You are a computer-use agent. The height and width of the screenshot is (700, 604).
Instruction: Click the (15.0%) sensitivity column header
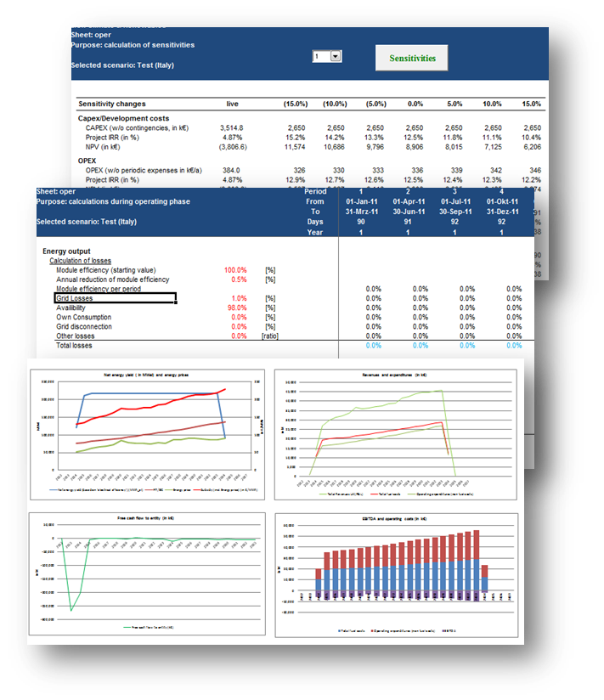pyautogui.click(x=295, y=103)
